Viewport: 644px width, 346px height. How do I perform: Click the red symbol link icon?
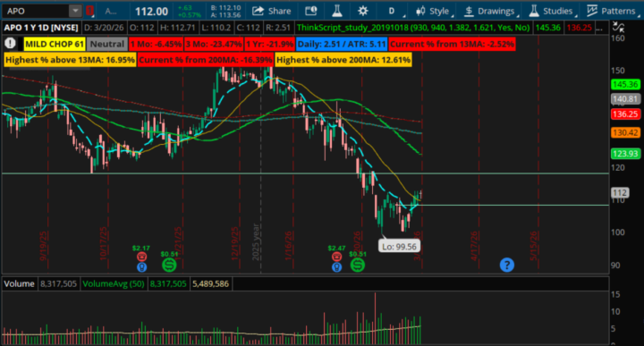[x=89, y=11]
